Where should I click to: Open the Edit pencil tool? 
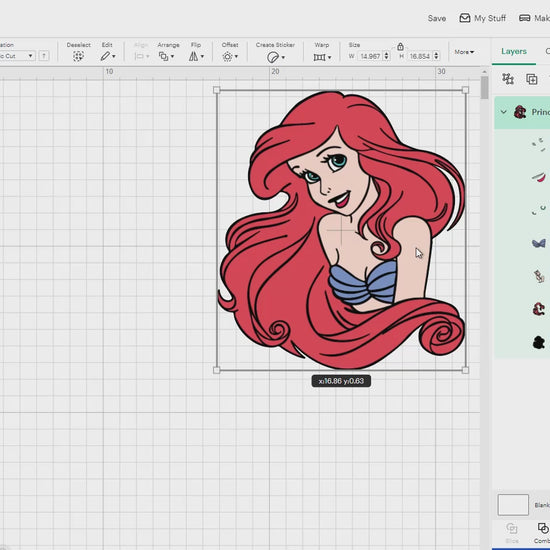click(x=105, y=56)
